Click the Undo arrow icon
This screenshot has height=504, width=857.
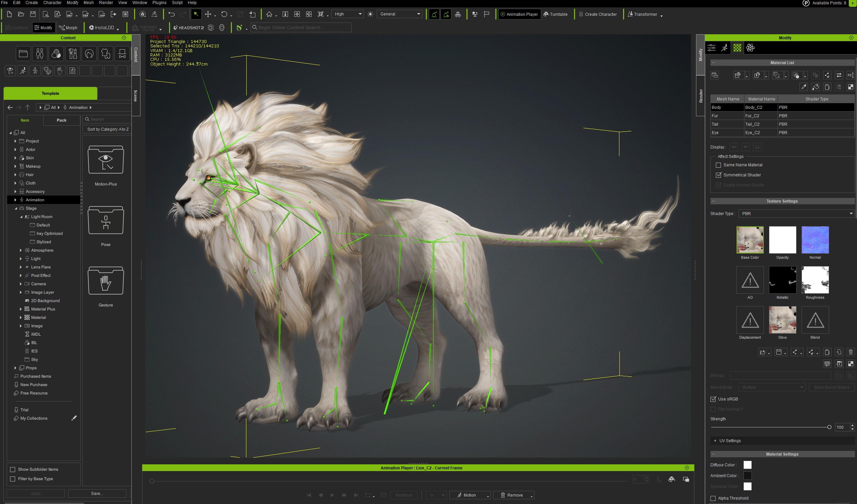point(171,14)
